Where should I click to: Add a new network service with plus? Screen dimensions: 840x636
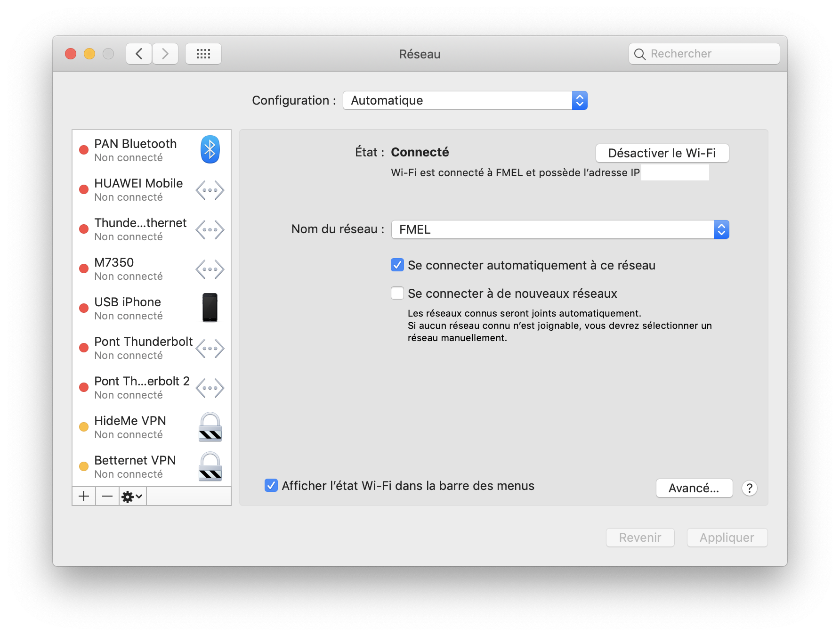pos(84,496)
